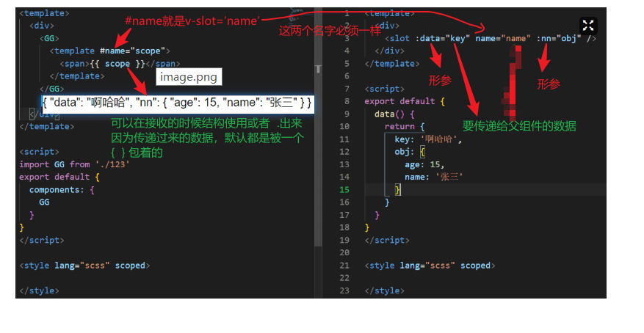This screenshot has height=333, width=644.
Task: Click the opening <GG> tag in left editor
Action: (49, 38)
